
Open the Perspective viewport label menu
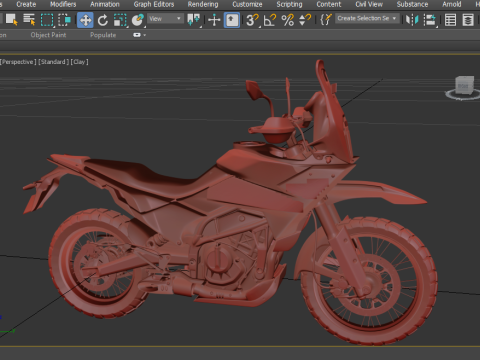(x=18, y=62)
